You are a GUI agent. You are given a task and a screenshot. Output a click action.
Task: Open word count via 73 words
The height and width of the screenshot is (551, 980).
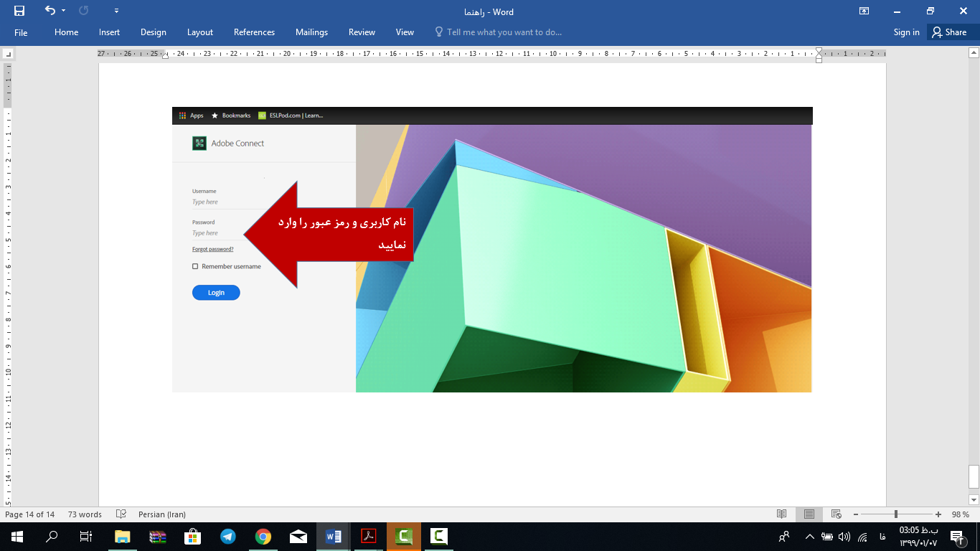[x=85, y=514]
